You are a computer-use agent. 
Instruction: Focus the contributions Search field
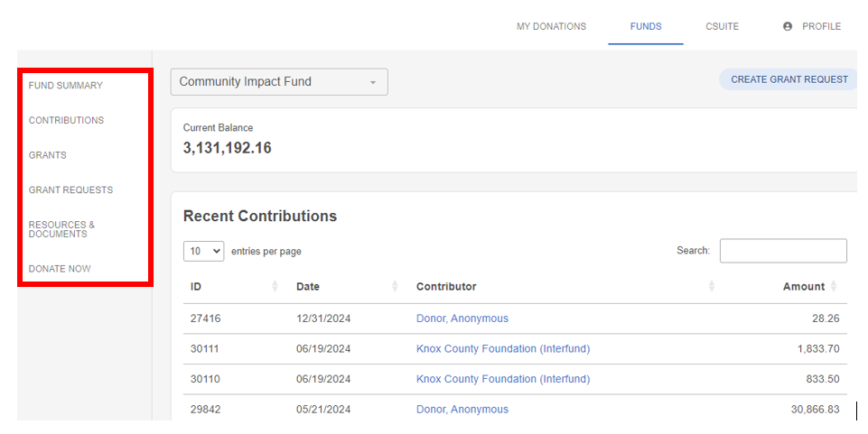783,251
